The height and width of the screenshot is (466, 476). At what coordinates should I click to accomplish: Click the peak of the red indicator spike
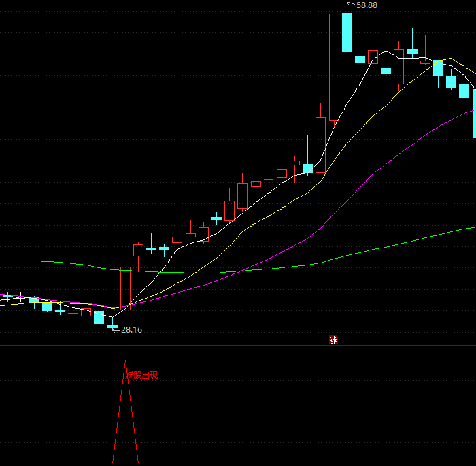[125, 361]
